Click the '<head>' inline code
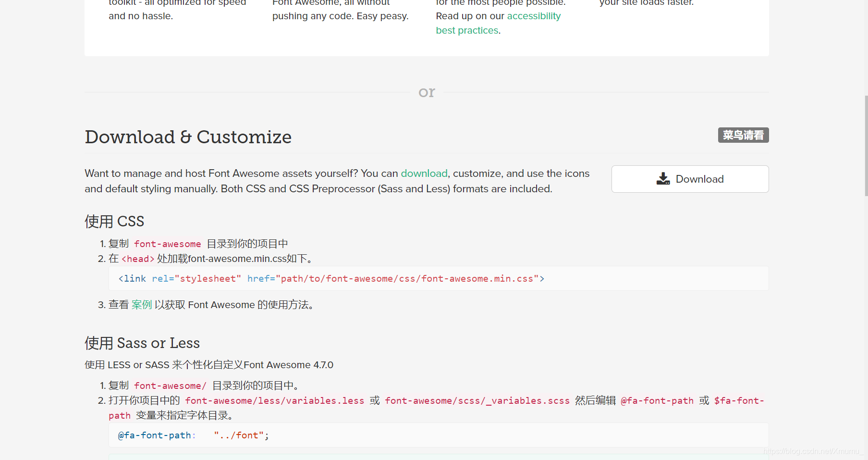 coord(138,259)
